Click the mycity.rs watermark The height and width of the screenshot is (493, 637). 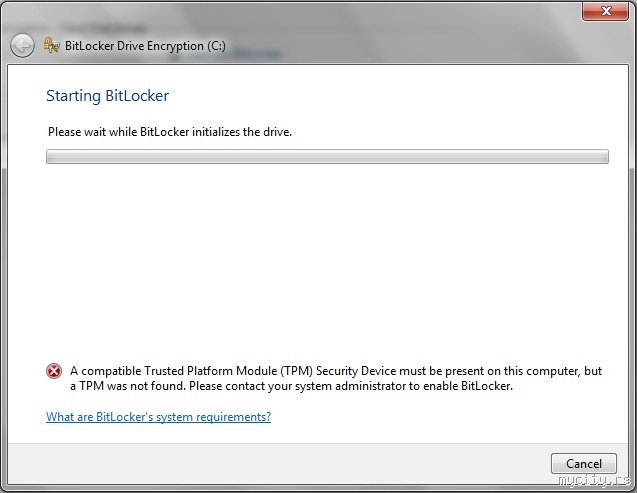click(598, 483)
